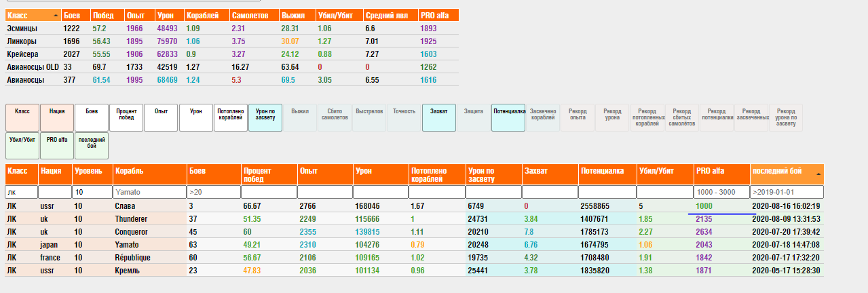The image size is (868, 293).
Task: Sort ships table by Процент побед
Action: point(267,175)
